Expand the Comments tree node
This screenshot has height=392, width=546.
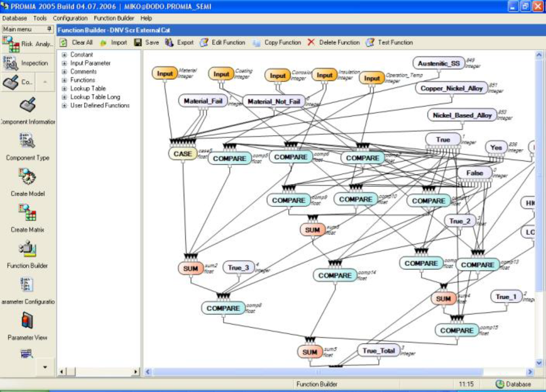tap(64, 72)
